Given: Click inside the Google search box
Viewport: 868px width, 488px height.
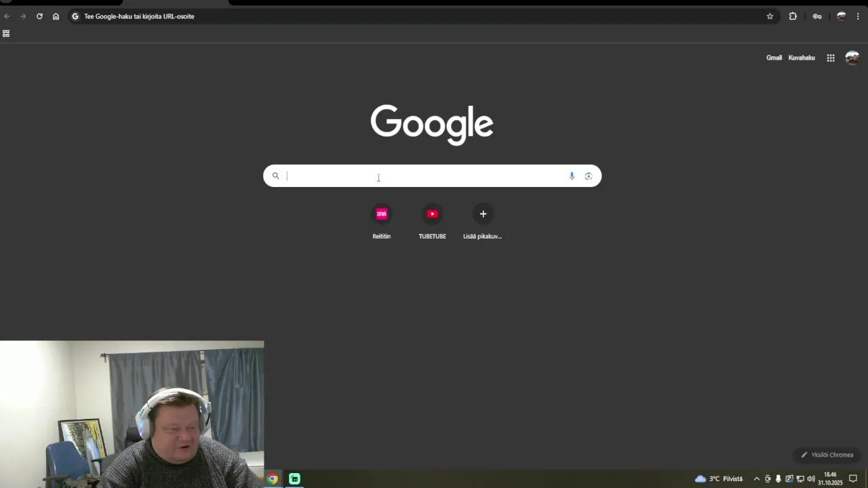Looking at the screenshot, I should pyautogui.click(x=432, y=176).
